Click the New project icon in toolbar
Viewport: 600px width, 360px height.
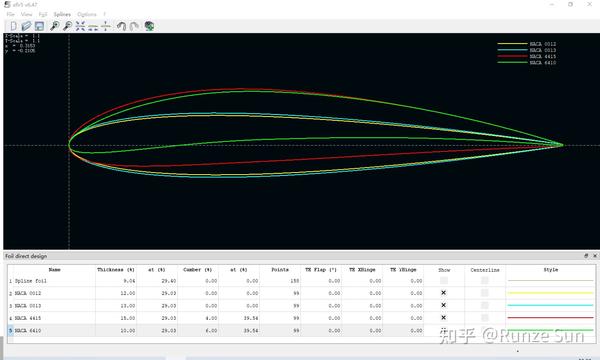(x=13, y=26)
